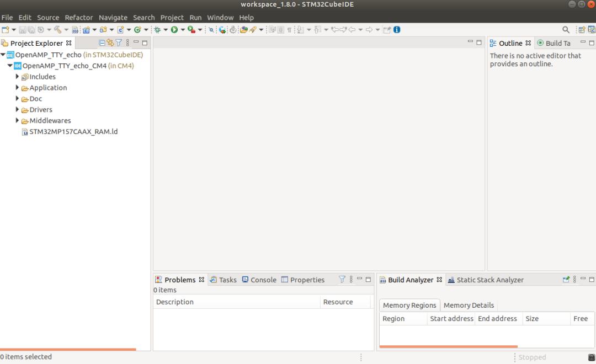Open the Run button dropdown arrow
The height and width of the screenshot is (364, 596).
tap(183, 30)
